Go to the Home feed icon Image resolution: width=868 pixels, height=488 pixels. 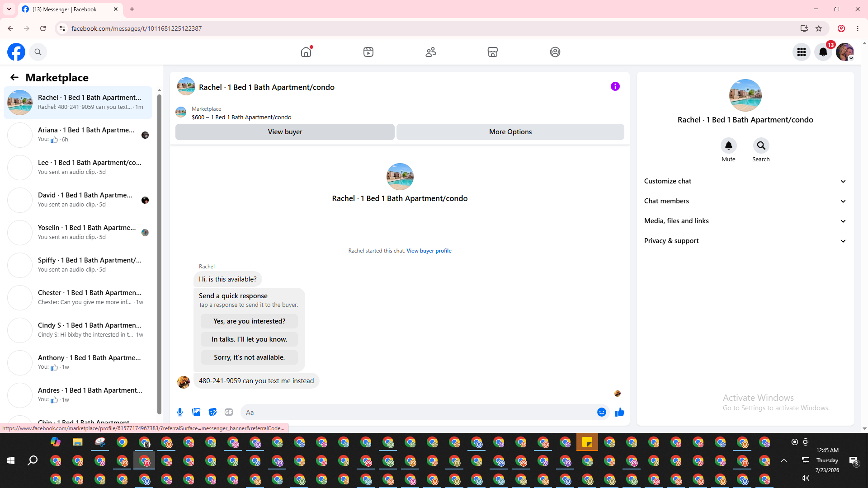point(306,52)
